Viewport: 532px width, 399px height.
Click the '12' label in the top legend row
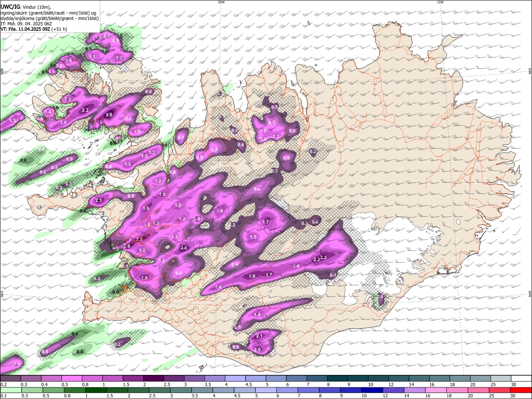391,384
